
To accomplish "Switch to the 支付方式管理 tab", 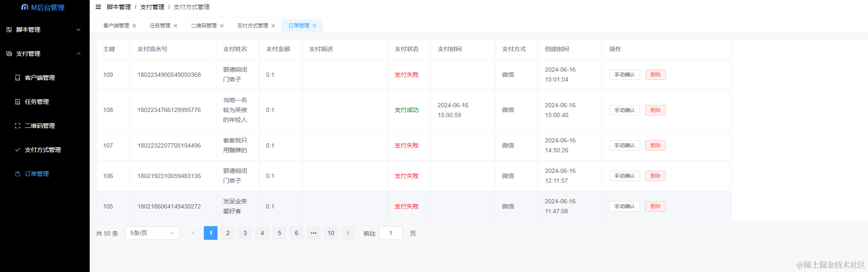I will tap(252, 26).
